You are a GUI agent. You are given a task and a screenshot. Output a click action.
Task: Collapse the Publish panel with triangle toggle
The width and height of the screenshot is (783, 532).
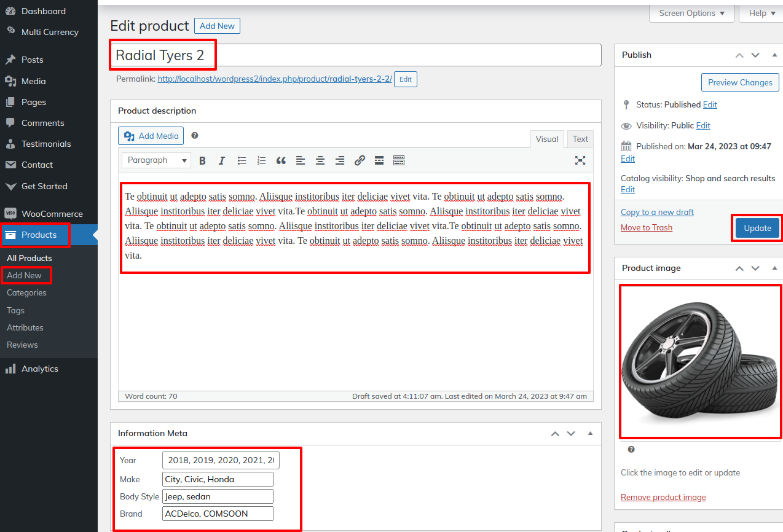(774, 55)
